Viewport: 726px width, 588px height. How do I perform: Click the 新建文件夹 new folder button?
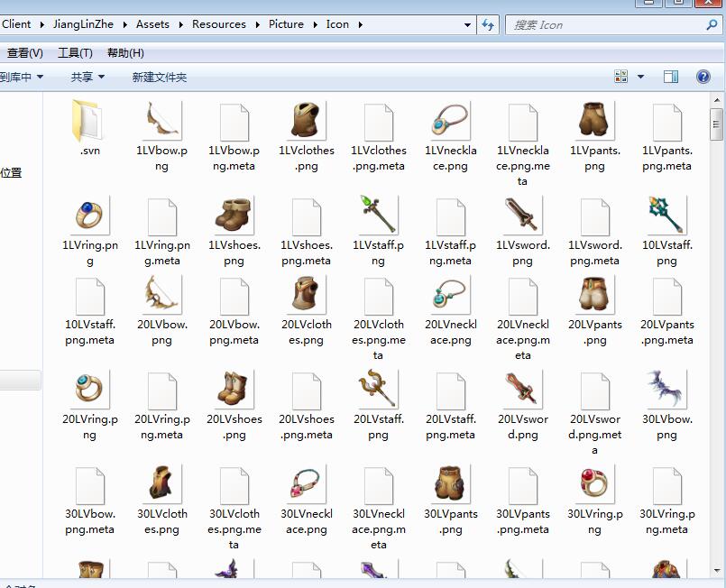(x=159, y=78)
